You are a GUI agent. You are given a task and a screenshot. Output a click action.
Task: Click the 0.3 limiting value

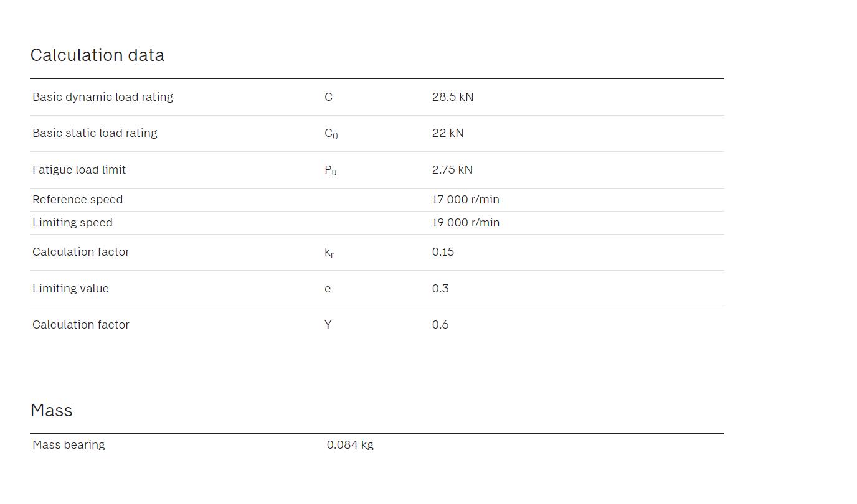[x=440, y=289]
